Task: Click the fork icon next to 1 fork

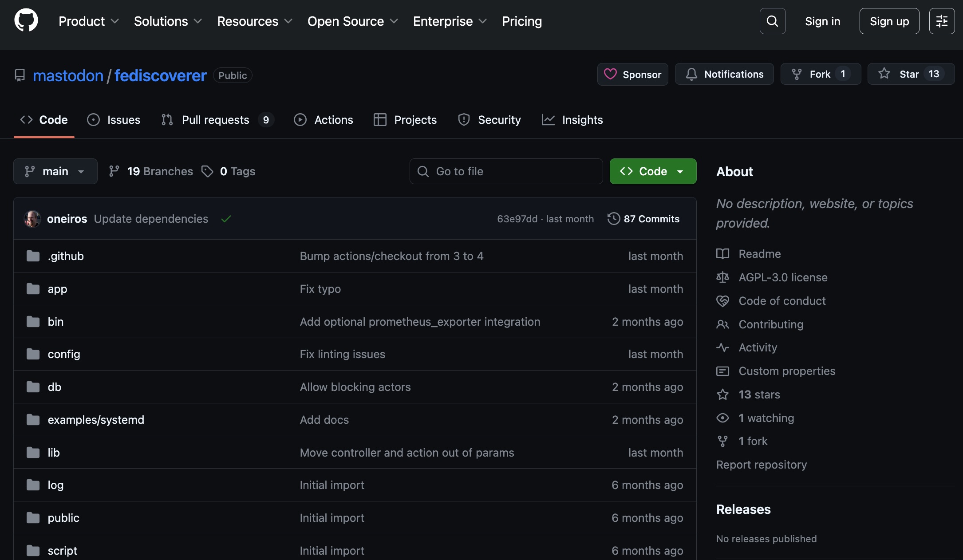Action: (x=722, y=441)
